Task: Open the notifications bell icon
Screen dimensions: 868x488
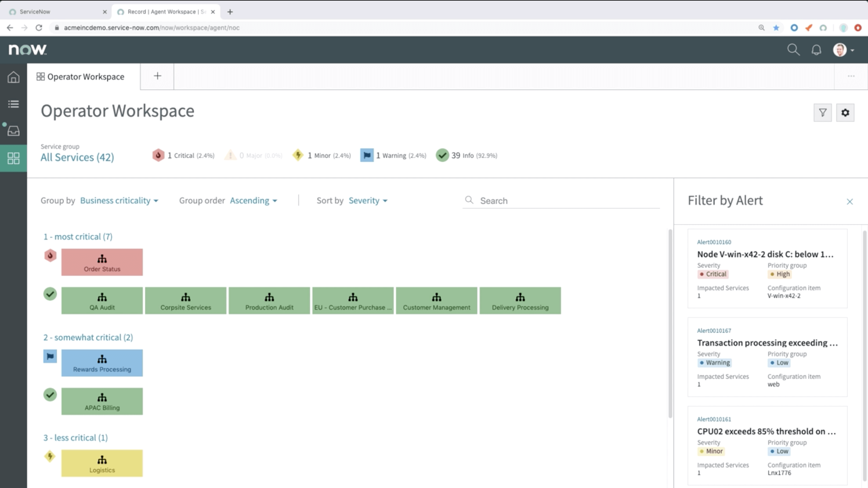Action: 816,49
